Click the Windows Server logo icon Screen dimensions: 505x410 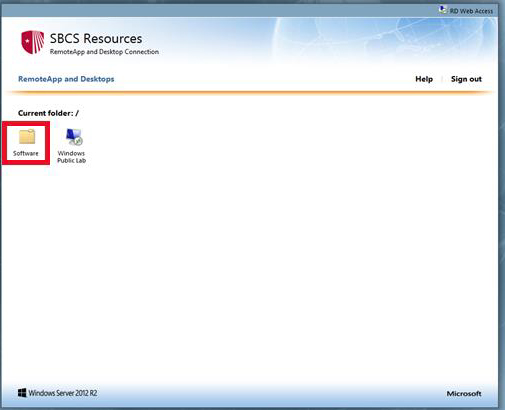click(22, 393)
